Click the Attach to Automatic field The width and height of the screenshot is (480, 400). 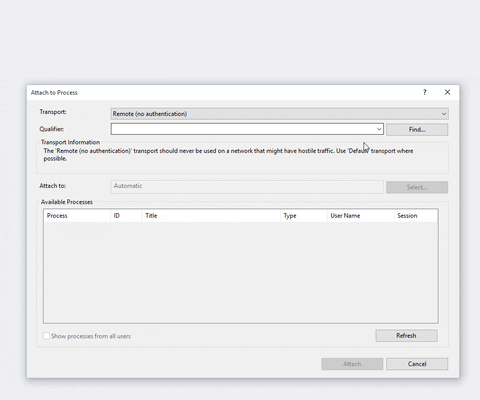point(247,187)
